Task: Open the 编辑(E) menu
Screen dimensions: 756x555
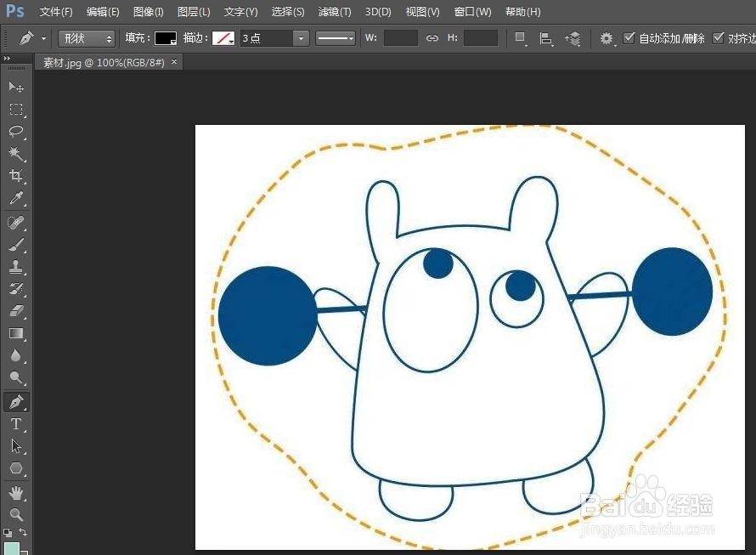Action: pyautogui.click(x=103, y=12)
